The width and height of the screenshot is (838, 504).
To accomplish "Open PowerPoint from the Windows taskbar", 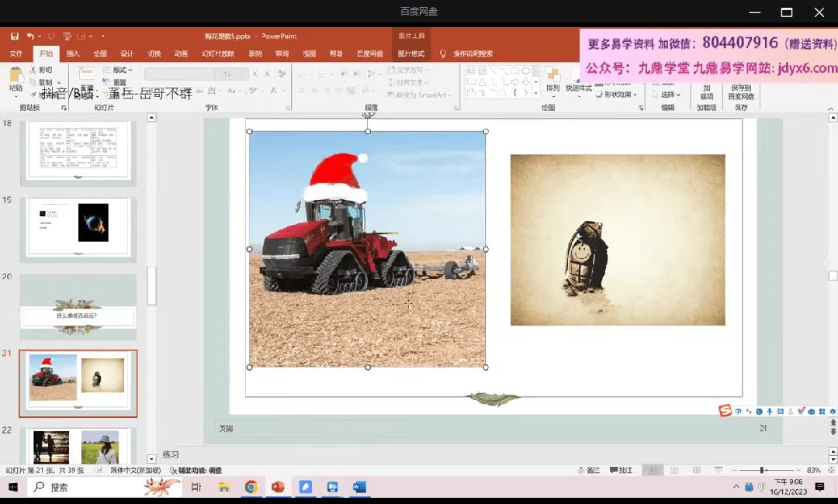I will click(x=278, y=487).
